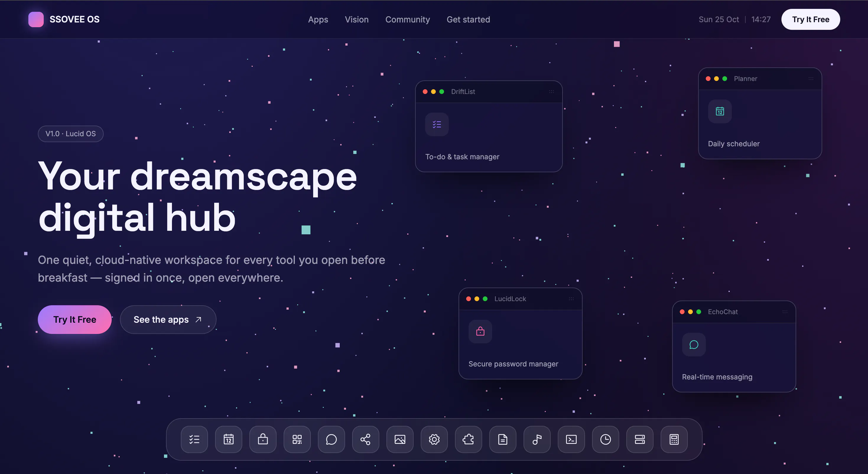The width and height of the screenshot is (868, 474).
Task: Click the gradient Try It Free hero button
Action: click(x=74, y=319)
